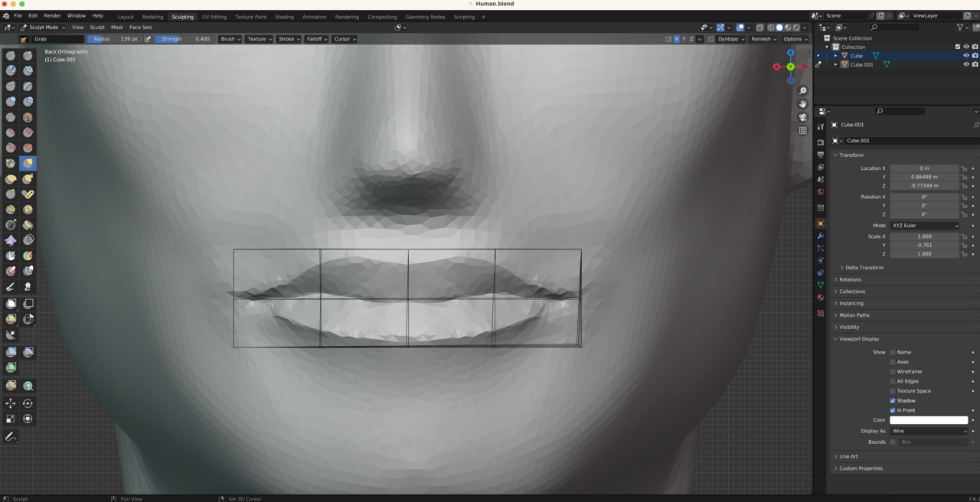This screenshot has height=502, width=980.
Task: Click the active Grab brush tool icon
Action: 28,163
